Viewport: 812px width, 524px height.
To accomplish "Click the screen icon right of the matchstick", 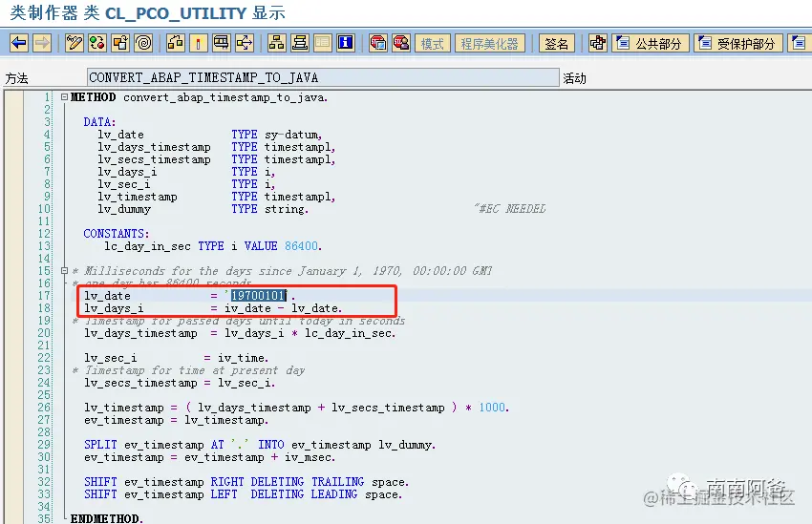I will click(221, 42).
